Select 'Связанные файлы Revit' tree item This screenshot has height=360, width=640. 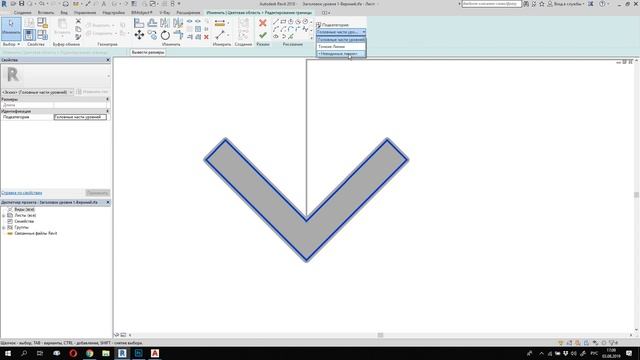click(x=36, y=233)
